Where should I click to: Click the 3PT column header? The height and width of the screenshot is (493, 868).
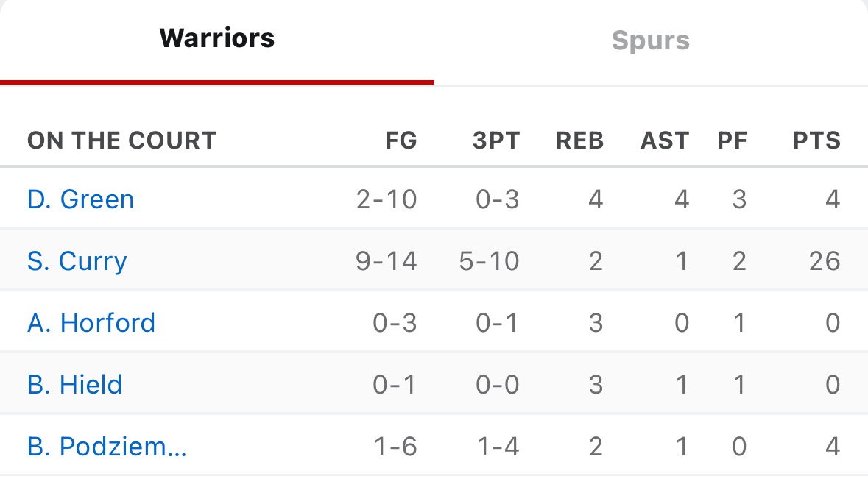click(x=496, y=141)
